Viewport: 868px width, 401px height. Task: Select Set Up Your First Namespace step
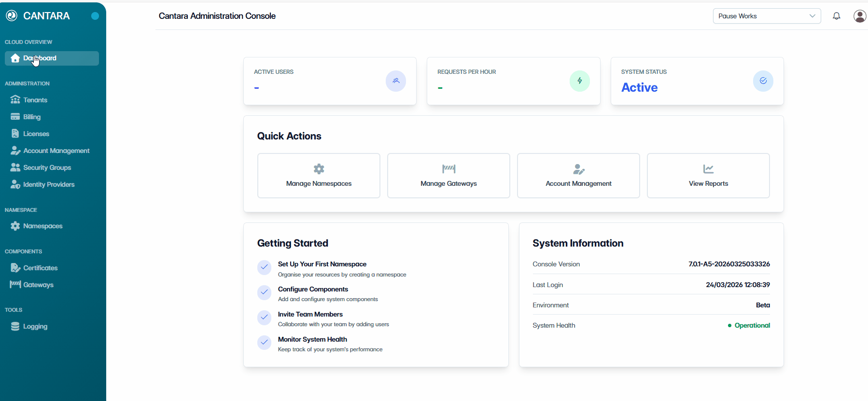(x=322, y=264)
